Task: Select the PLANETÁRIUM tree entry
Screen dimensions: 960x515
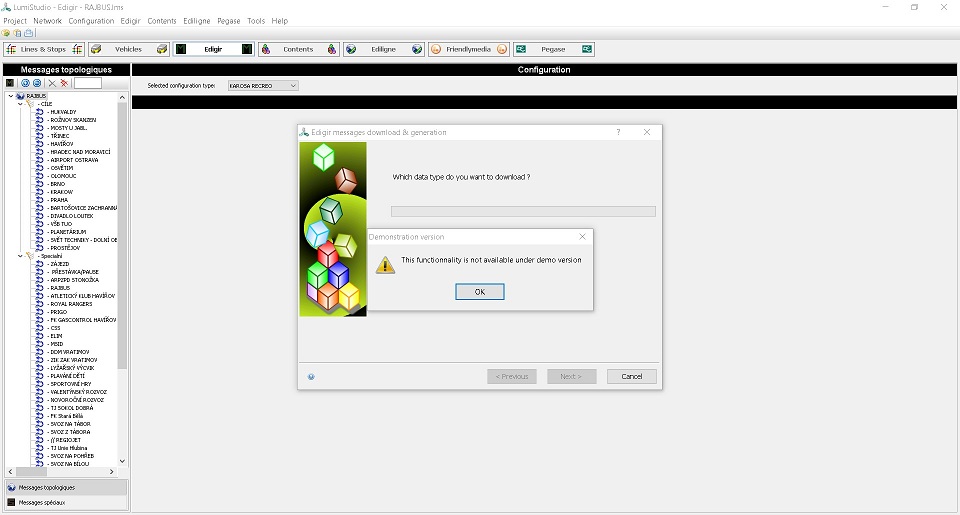Action: (68, 232)
